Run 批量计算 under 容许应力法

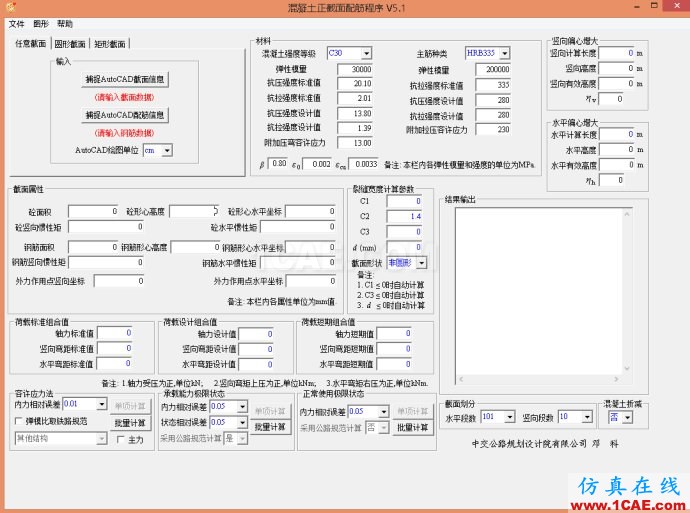pyautogui.click(x=130, y=423)
